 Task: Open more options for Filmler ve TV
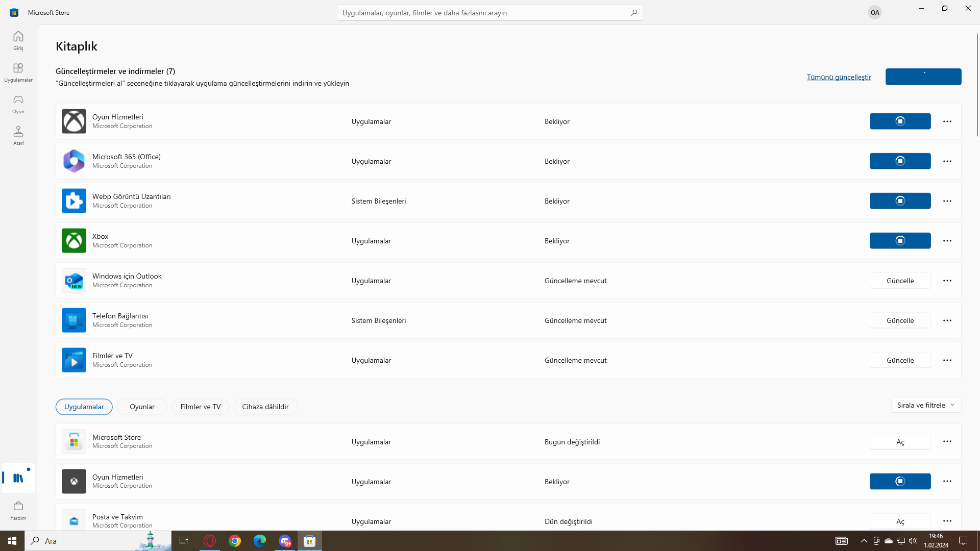point(947,360)
